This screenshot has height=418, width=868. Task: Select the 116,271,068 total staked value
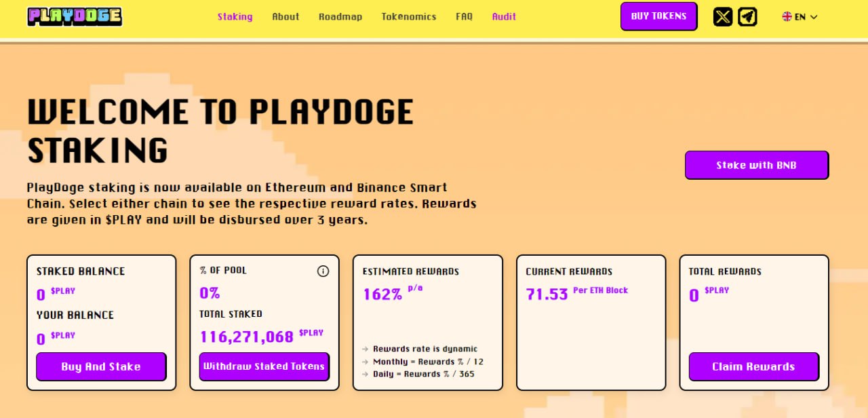[246, 337]
